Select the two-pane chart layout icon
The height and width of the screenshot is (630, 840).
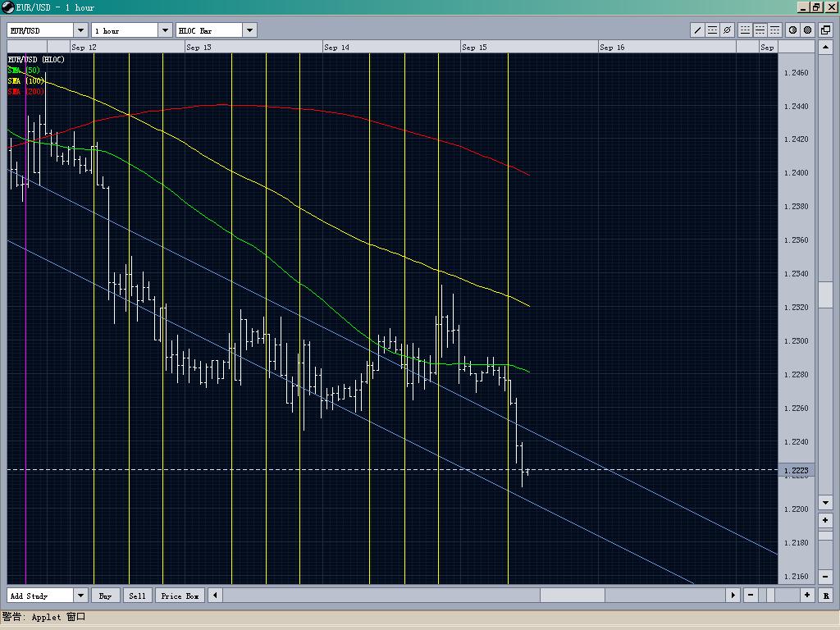tap(759, 30)
